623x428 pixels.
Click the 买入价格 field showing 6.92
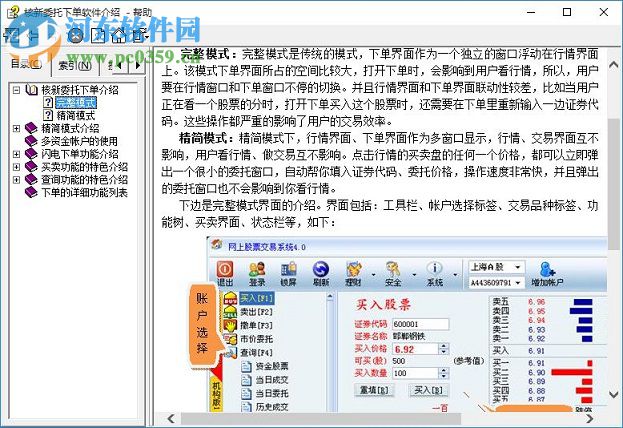[x=416, y=349]
